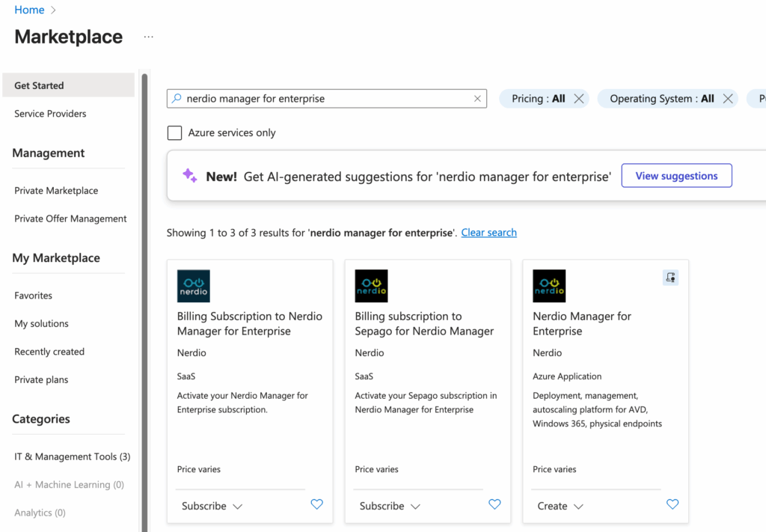Clear the search text with X icon

pyautogui.click(x=477, y=99)
